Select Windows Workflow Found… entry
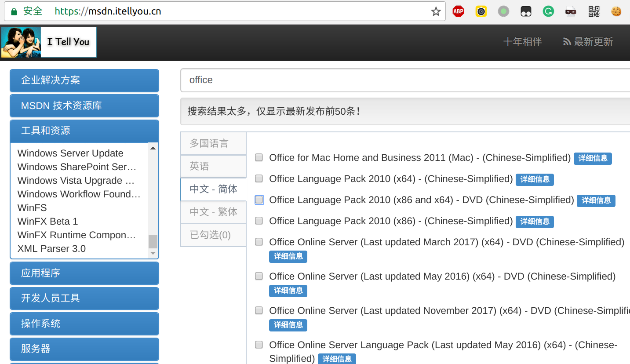The width and height of the screenshot is (630, 364). [x=79, y=194]
